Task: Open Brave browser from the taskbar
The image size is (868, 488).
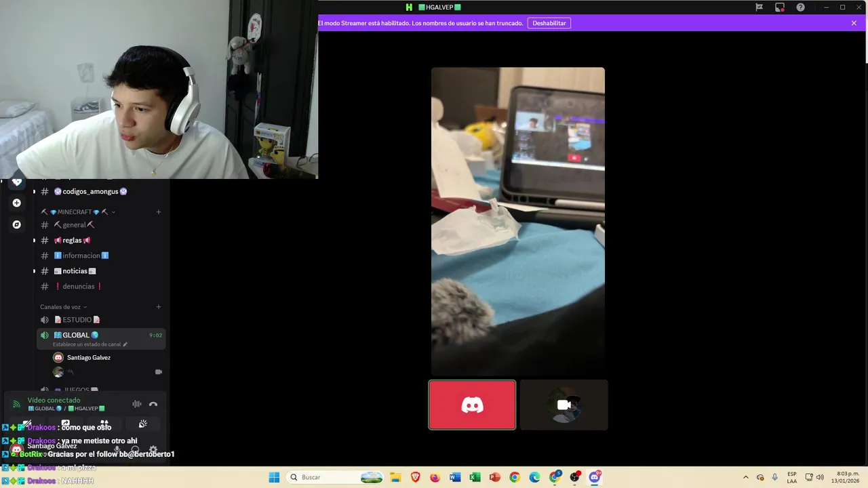Action: coord(415,477)
